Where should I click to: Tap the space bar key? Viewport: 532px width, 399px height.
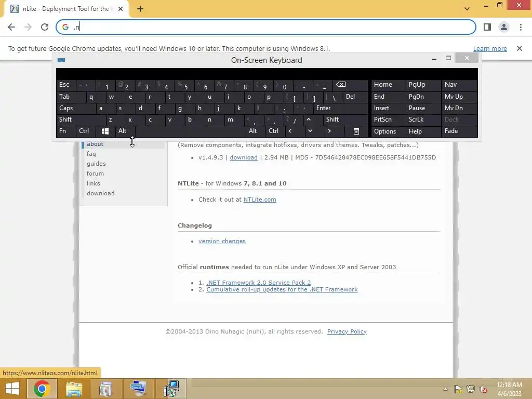pos(190,131)
